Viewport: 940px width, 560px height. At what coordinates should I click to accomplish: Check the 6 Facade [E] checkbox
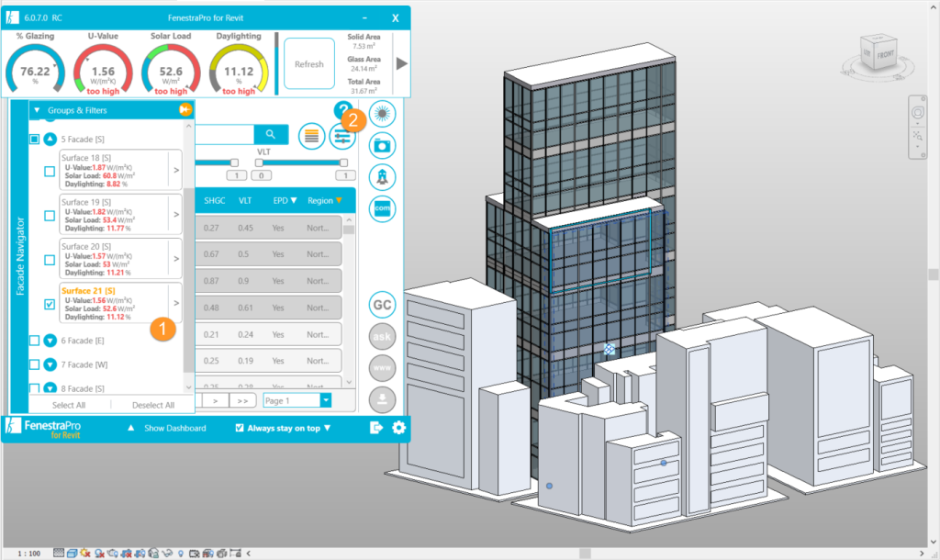(x=34, y=341)
